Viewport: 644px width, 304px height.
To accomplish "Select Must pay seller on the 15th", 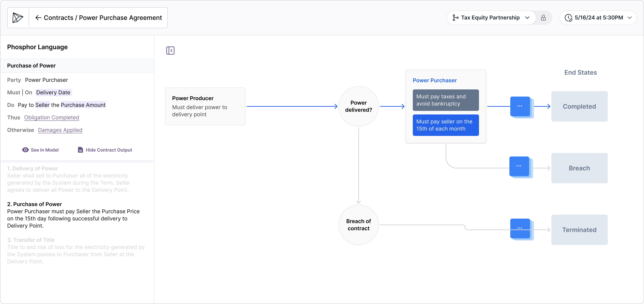I will pyautogui.click(x=446, y=125).
